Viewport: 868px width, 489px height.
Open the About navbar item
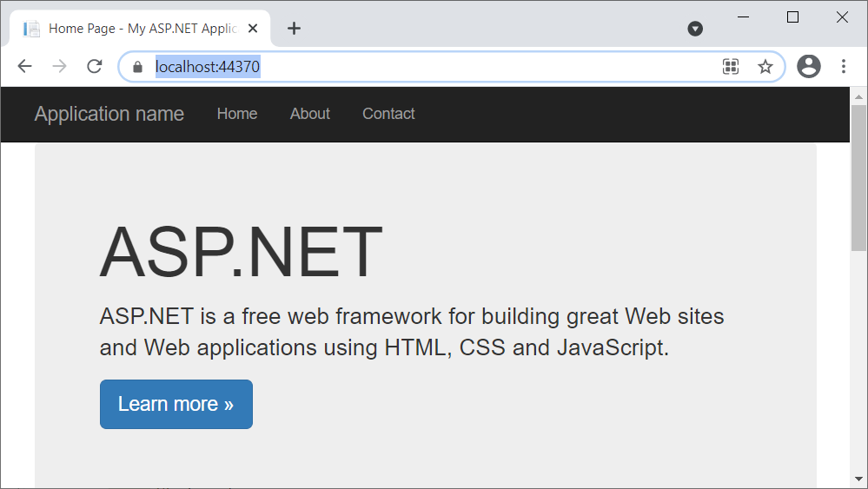[x=310, y=114]
